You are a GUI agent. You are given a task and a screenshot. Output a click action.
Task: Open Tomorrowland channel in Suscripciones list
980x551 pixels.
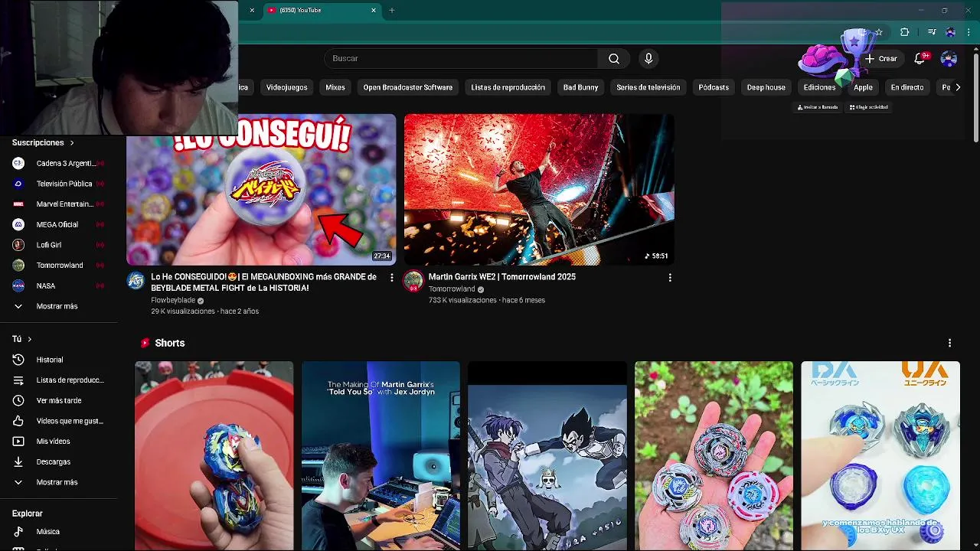(58, 266)
